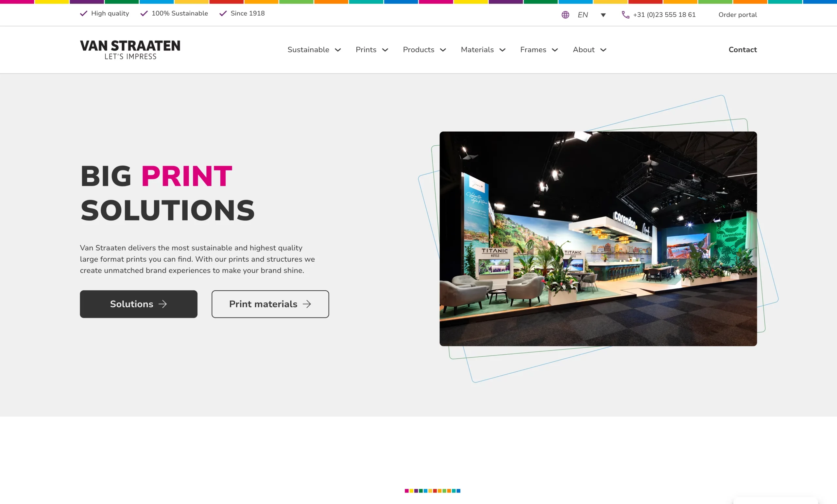
Task: Open the Materials navigation menu
Action: pos(477,50)
